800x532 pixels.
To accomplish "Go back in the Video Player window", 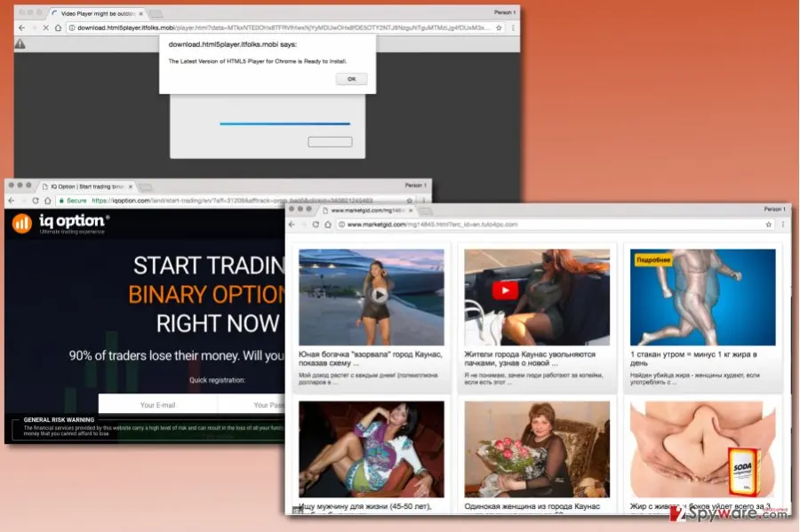I will coord(21,28).
